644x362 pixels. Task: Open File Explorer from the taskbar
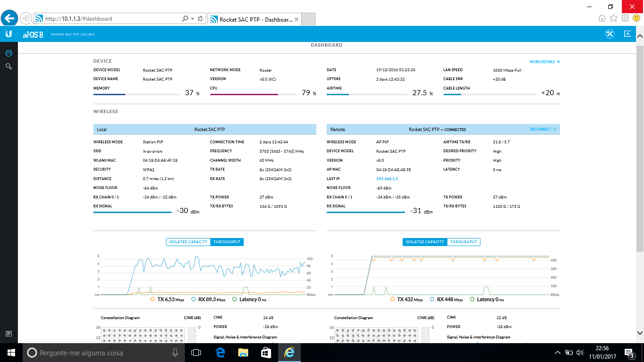click(x=243, y=353)
